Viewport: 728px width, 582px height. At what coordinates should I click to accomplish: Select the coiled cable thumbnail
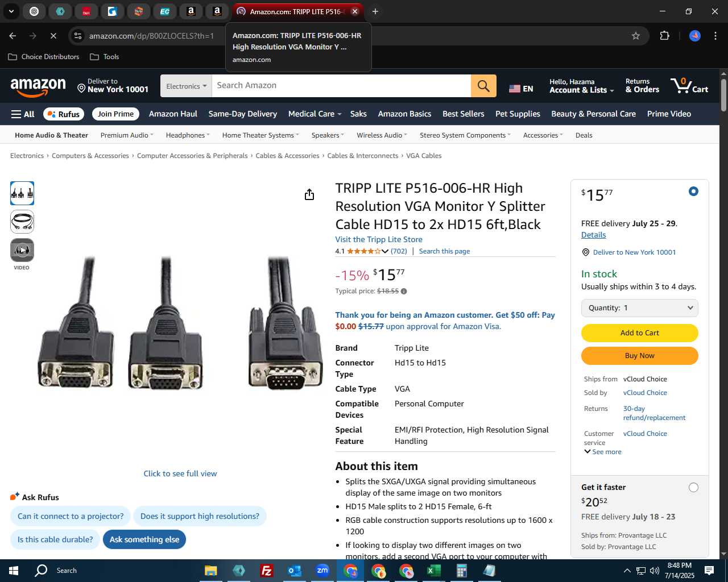tap(22, 222)
